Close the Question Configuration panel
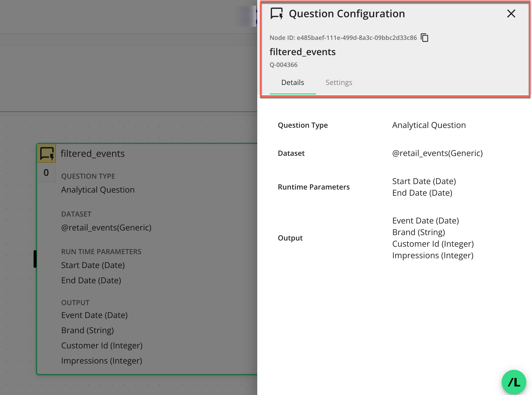The width and height of the screenshot is (532, 395). coord(511,14)
